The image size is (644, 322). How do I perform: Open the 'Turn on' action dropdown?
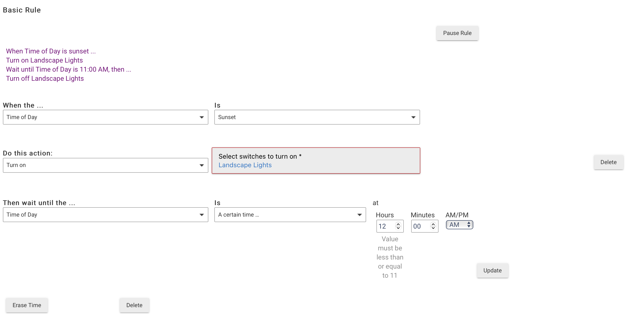tap(105, 165)
